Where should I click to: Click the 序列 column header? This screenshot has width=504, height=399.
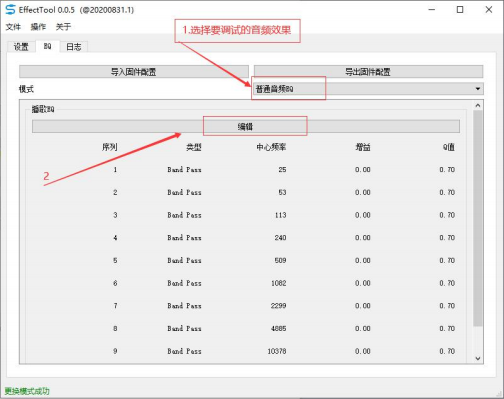110,147
